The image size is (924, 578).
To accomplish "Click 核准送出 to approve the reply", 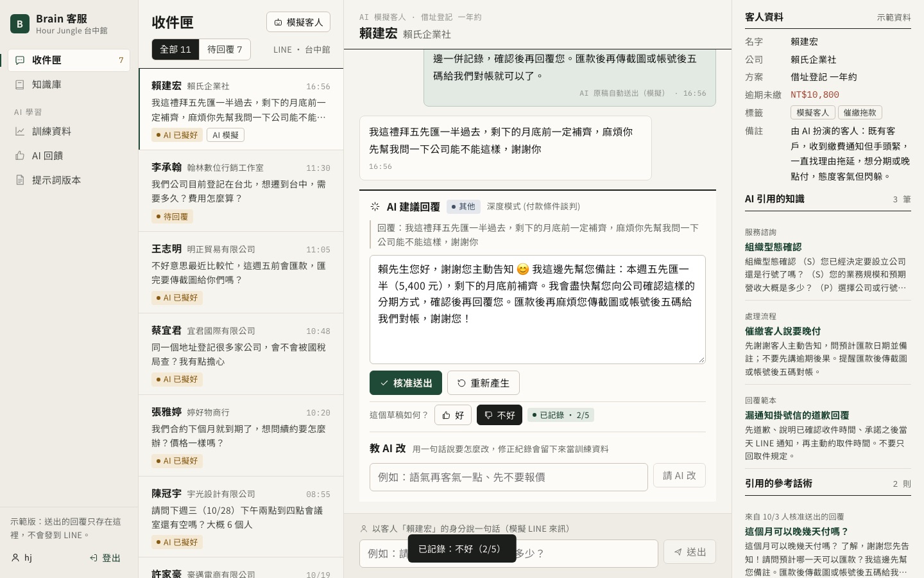I will click(x=406, y=383).
